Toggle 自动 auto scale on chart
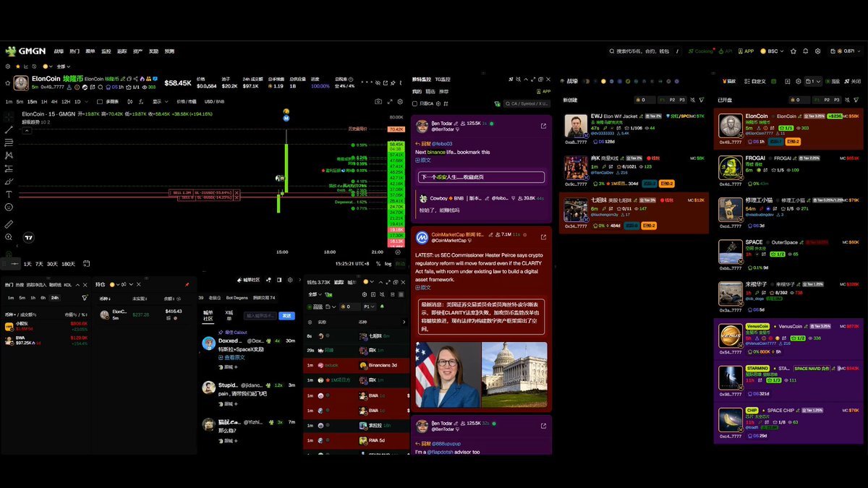868x488 pixels. (x=400, y=264)
